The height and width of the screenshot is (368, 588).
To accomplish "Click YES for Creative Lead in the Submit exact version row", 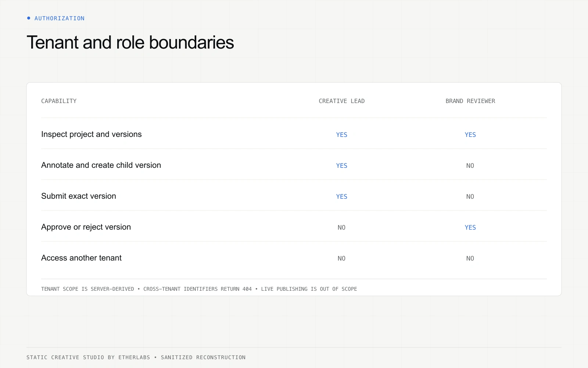I will tap(341, 197).
